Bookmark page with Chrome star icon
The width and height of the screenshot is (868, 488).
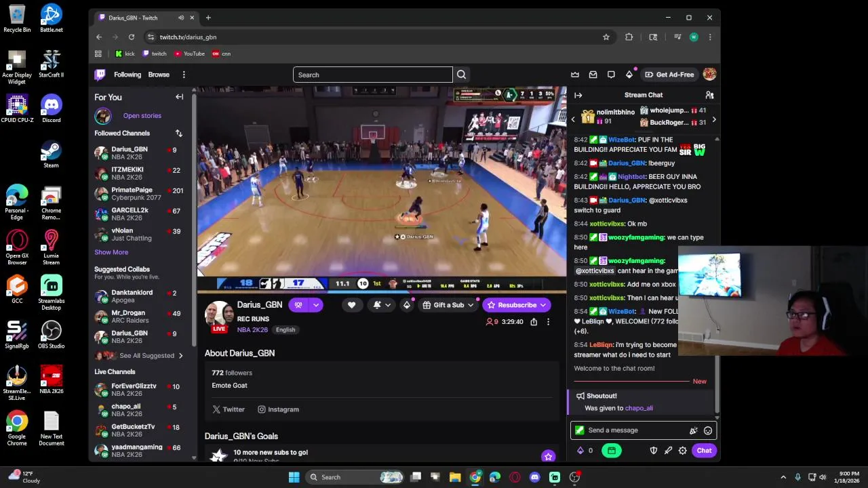[606, 37]
